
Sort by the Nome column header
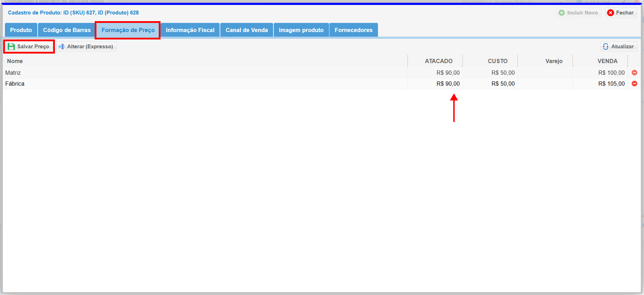[x=15, y=61]
